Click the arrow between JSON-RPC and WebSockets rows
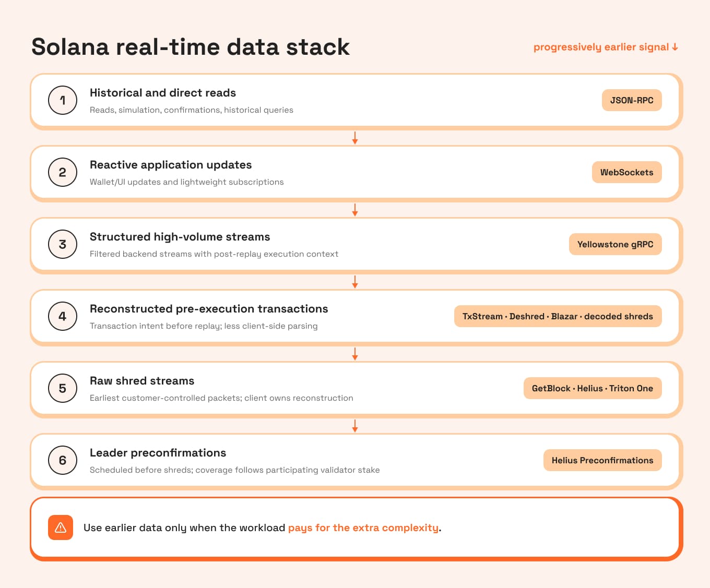Image resolution: width=710 pixels, height=588 pixels. (x=355, y=138)
